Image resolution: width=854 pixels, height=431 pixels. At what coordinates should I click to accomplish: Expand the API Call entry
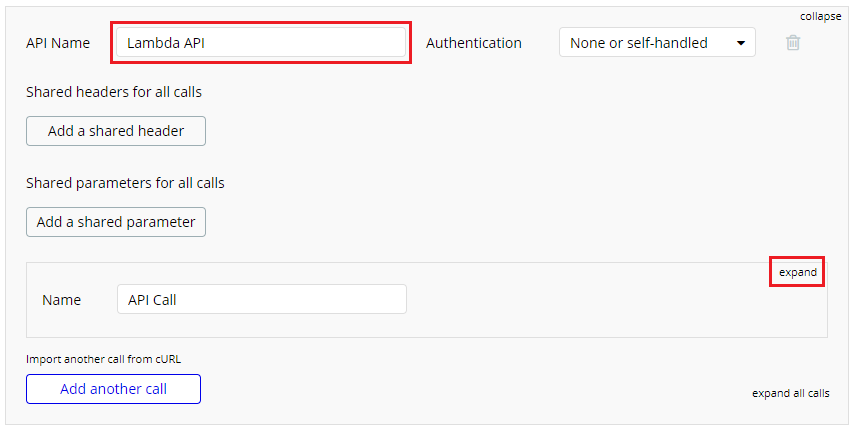click(x=797, y=272)
